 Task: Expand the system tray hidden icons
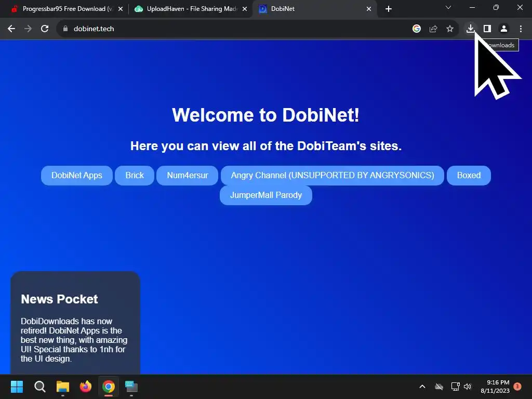tap(422, 387)
